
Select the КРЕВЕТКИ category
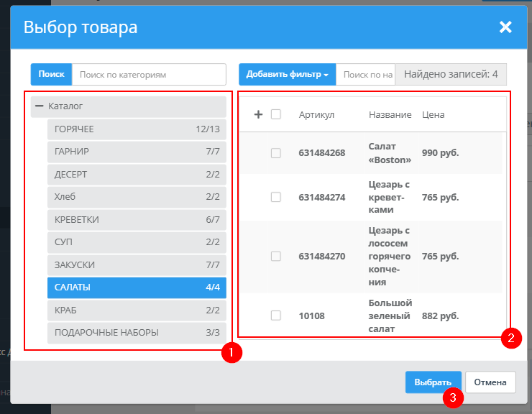(137, 220)
